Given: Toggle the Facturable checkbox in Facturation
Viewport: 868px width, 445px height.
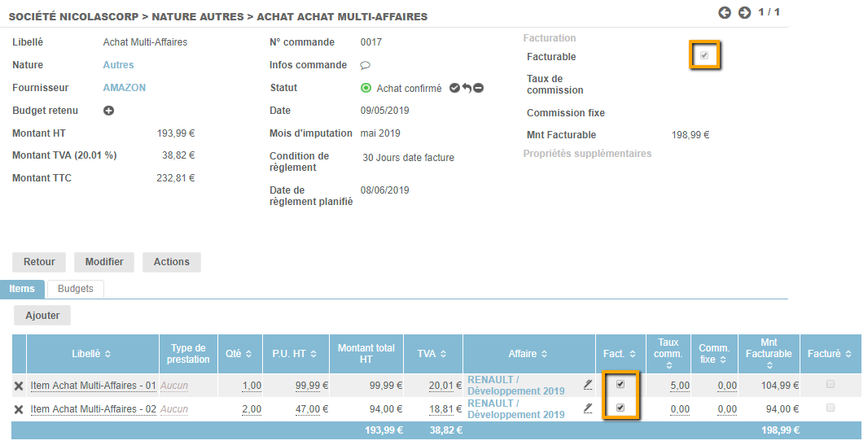Looking at the screenshot, I should [x=704, y=56].
